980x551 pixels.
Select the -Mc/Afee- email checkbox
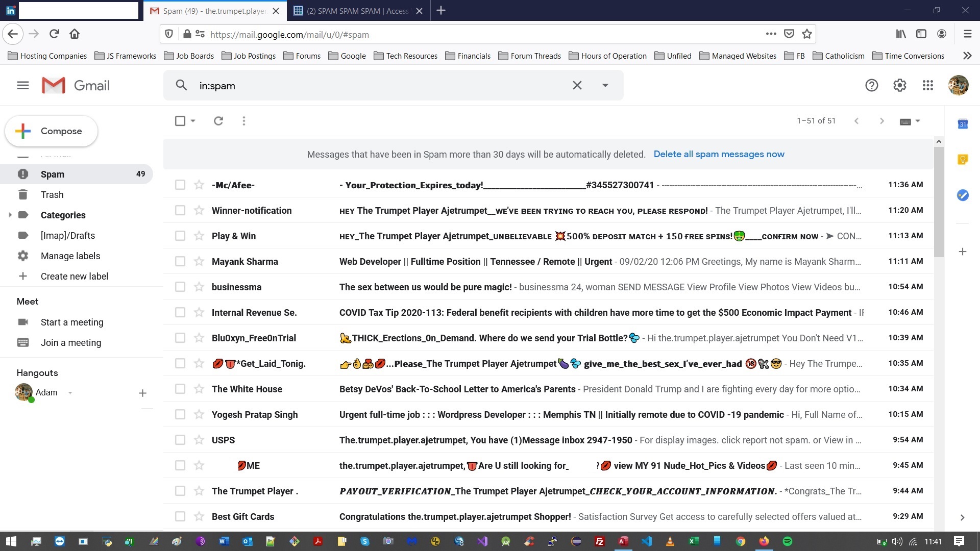[x=180, y=185]
